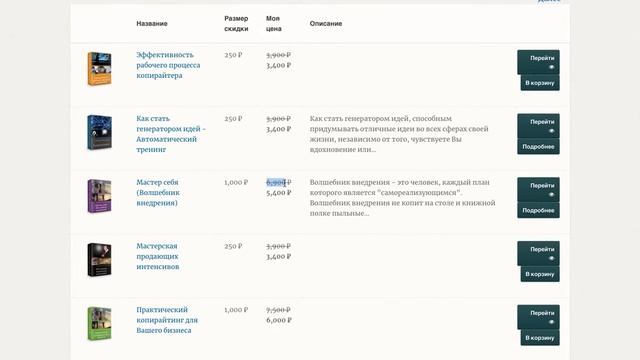This screenshot has height=360, width=640.
Task: Open the Мастерская продающих интенсивов link
Action: tap(158, 256)
